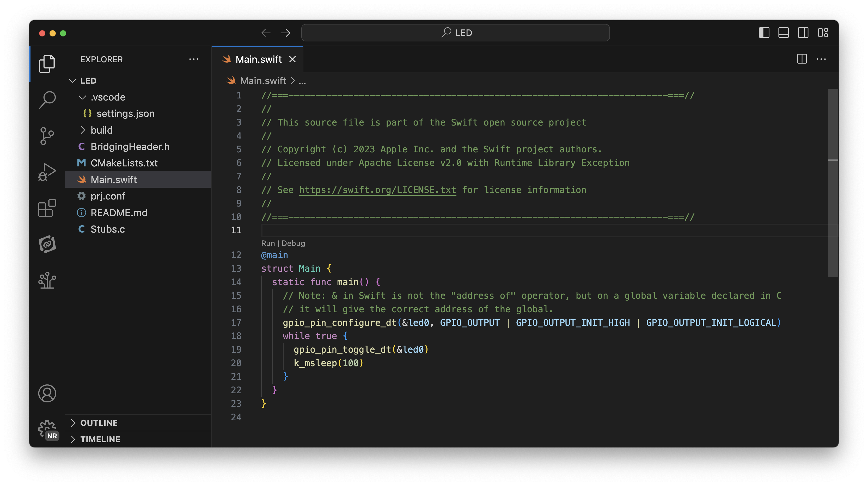Click GPIO_OUTPUT_INIT_HIGH constant
Image resolution: width=868 pixels, height=486 pixels.
(573, 323)
